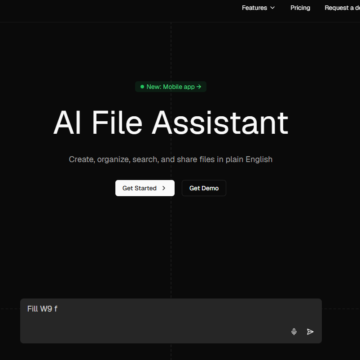Viewport: 360px width, 360px height.
Task: Click the microphone voice input icon
Action: coord(294,331)
